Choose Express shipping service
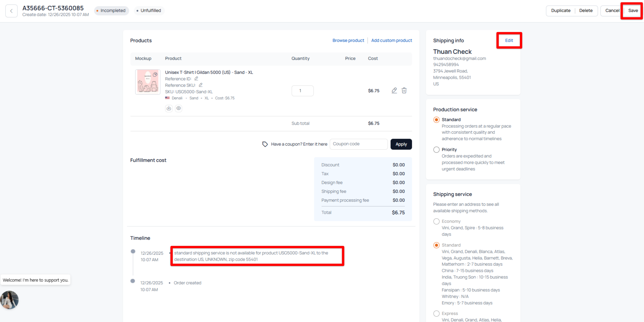This screenshot has width=644, height=322. [437, 313]
